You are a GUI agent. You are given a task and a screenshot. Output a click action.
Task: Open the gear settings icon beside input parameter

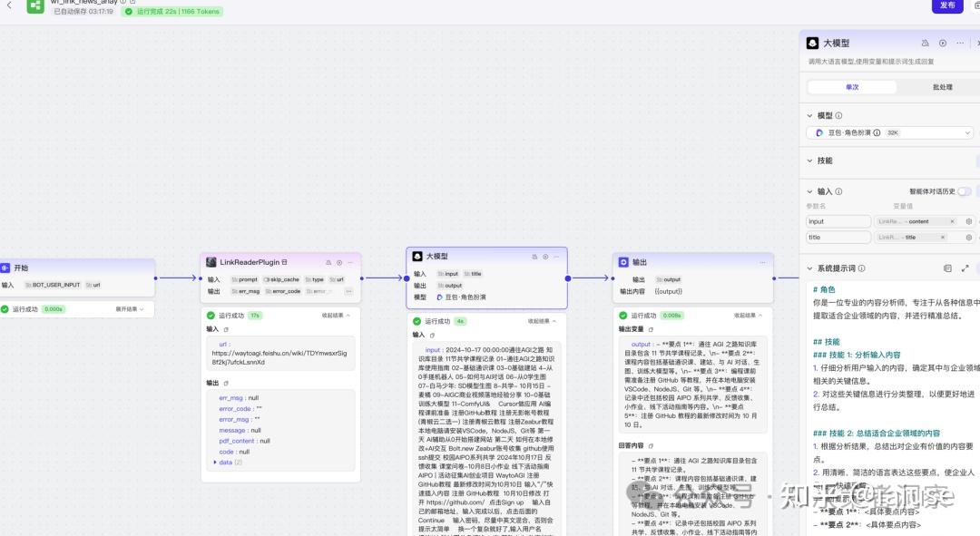coord(969,220)
